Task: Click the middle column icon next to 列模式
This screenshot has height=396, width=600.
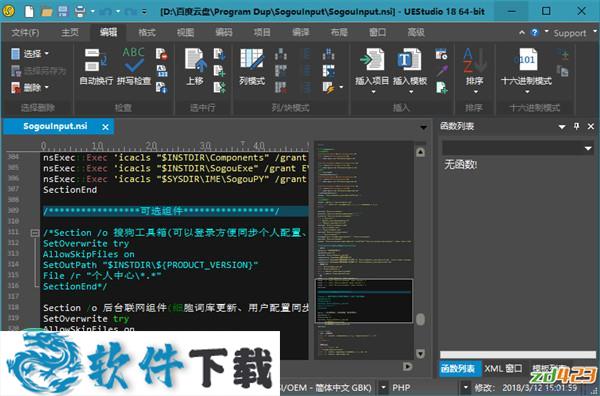Action: point(281,71)
